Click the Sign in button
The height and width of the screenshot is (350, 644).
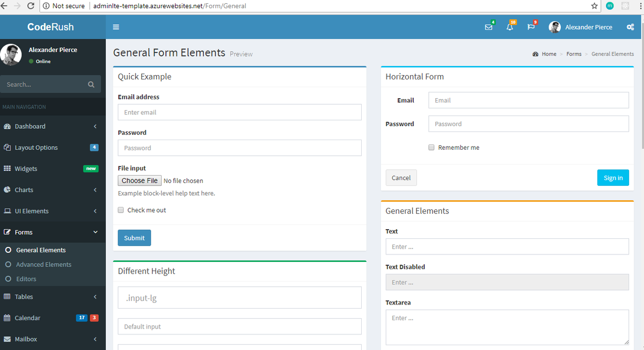[613, 177]
